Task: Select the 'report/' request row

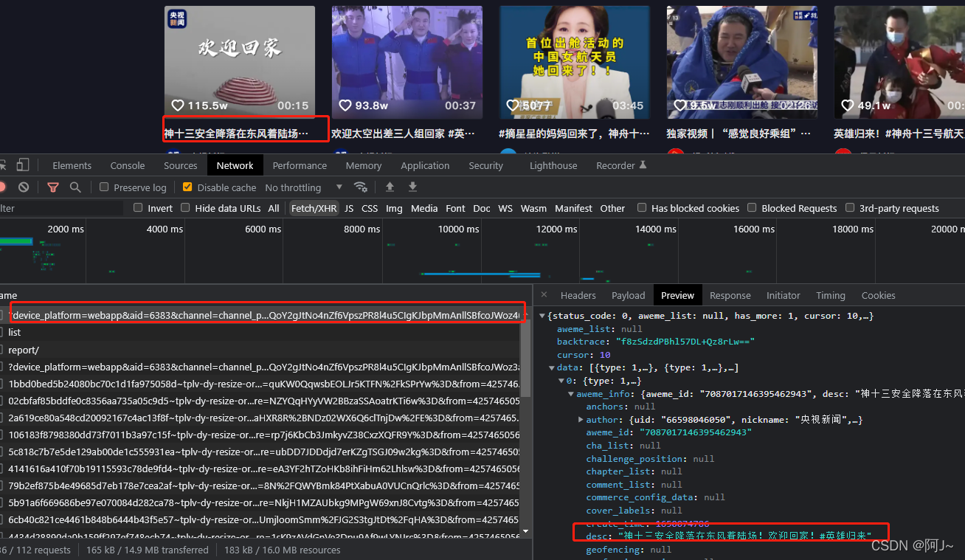Action: (260, 350)
